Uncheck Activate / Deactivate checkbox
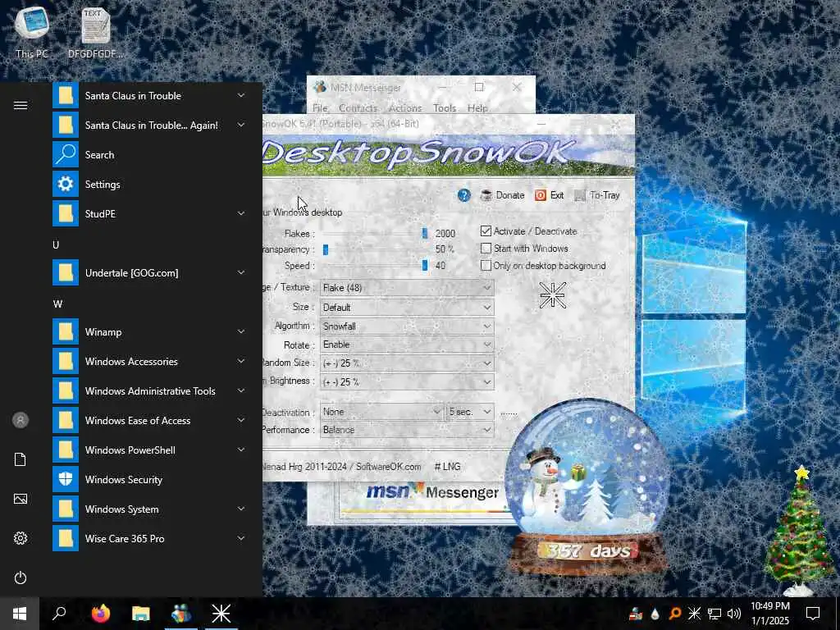840x630 pixels. (486, 231)
